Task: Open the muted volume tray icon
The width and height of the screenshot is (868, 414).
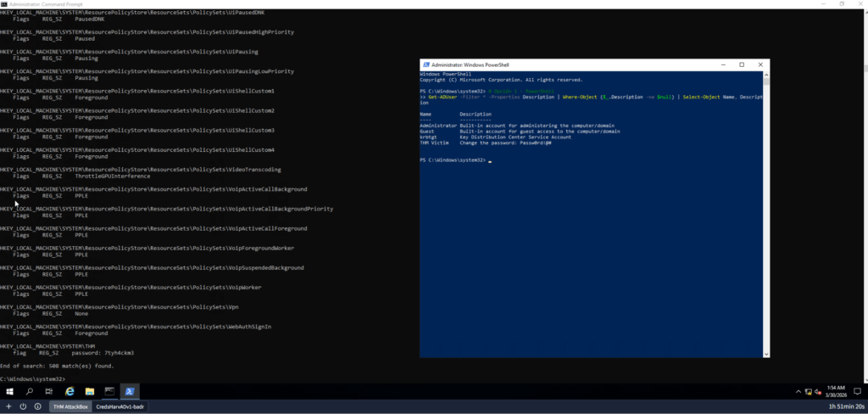Action: click(x=818, y=391)
